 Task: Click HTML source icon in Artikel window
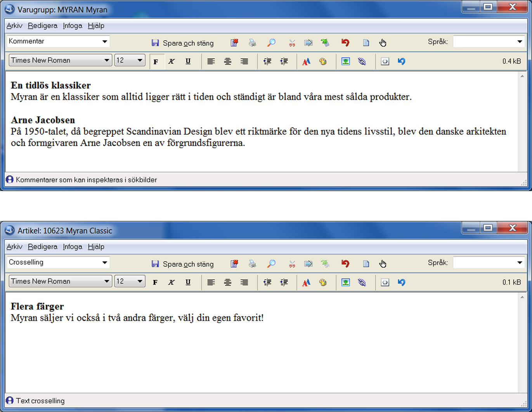385,282
